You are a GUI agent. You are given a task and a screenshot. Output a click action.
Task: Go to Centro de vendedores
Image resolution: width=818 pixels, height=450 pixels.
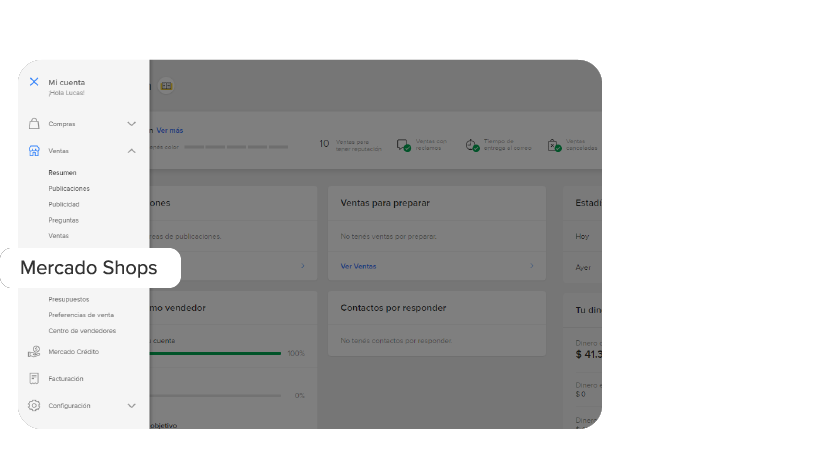[82, 331]
